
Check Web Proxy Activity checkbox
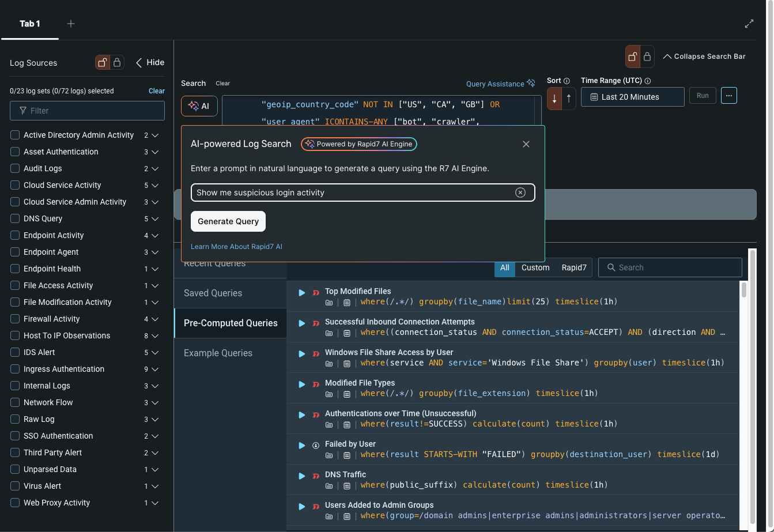(15, 503)
